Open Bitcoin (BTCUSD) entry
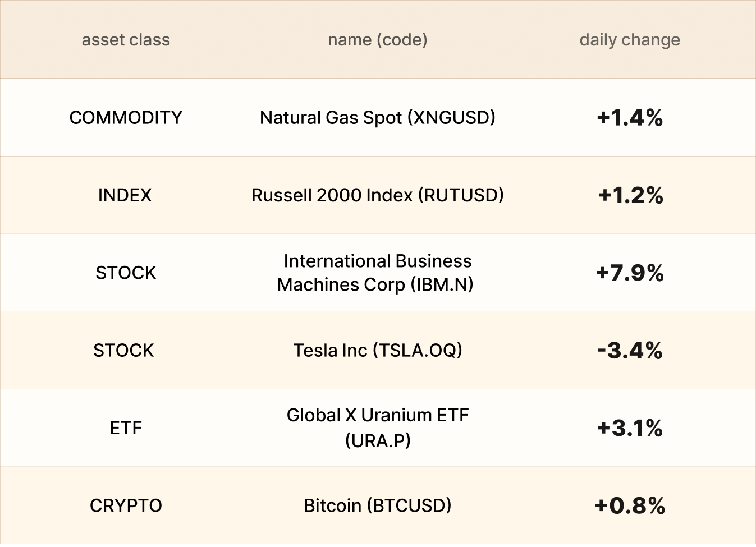Viewport: 756px width, 547px height. pyautogui.click(x=377, y=505)
